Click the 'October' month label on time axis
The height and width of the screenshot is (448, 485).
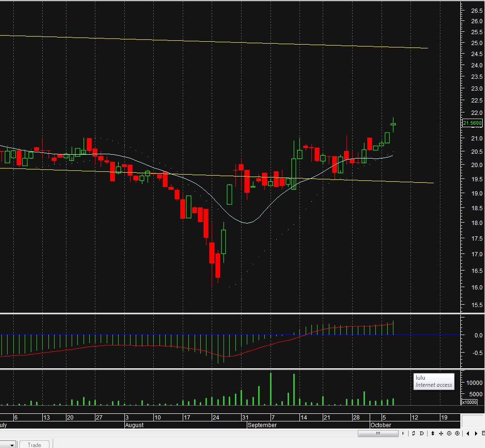tap(381, 425)
